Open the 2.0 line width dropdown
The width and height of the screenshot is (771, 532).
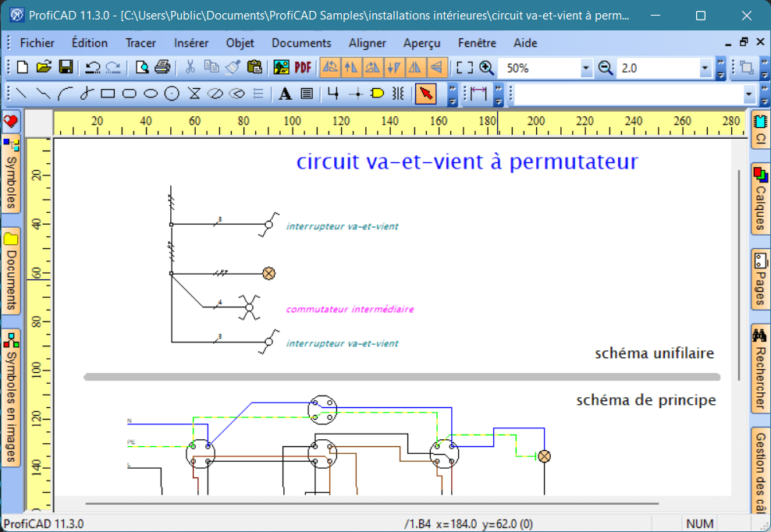tap(705, 68)
